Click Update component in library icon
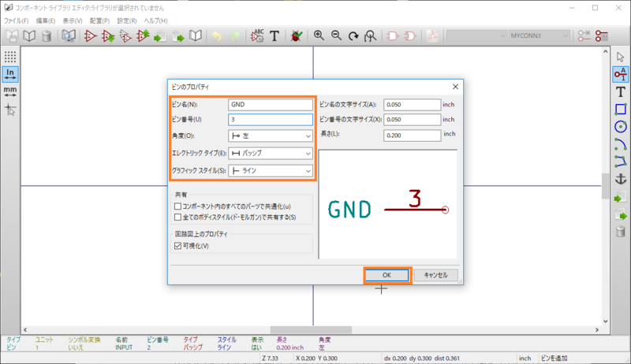 tap(143, 35)
